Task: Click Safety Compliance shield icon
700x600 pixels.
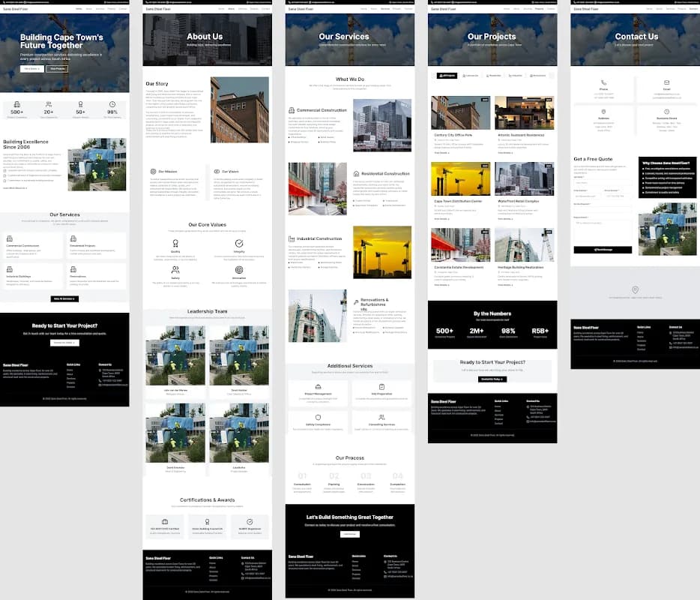Action: point(319,417)
